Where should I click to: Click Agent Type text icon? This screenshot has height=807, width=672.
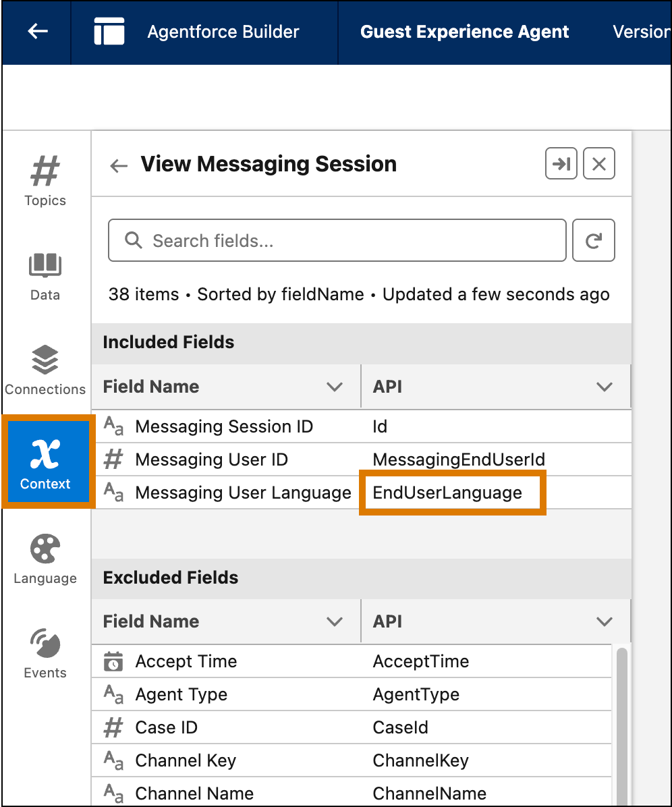(113, 694)
